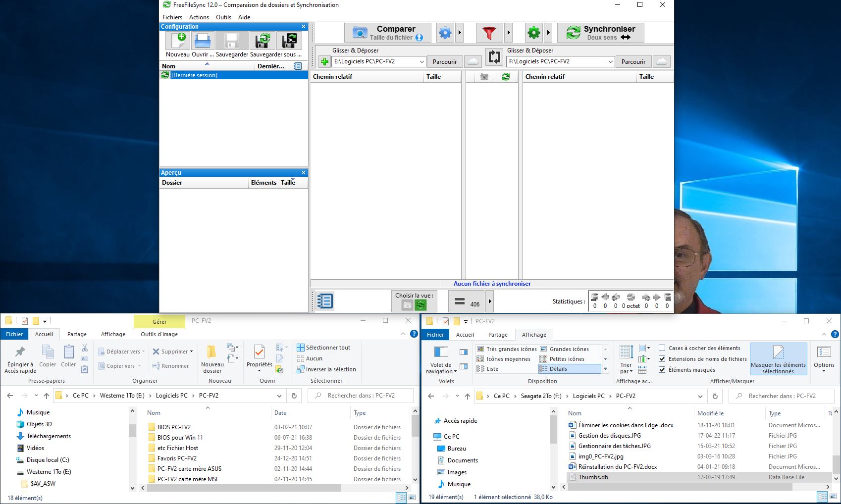Click the Nouveau dossier folder icon

212,352
